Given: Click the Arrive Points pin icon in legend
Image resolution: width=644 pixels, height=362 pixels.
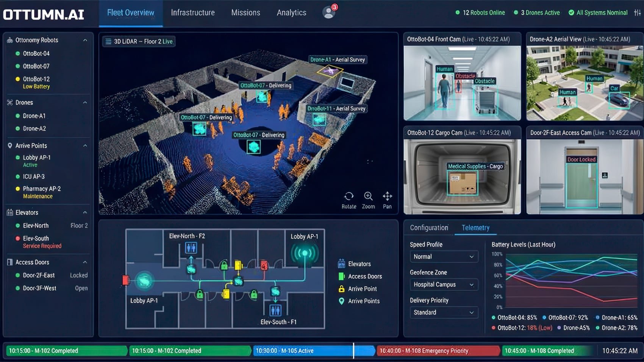Looking at the screenshot, I should tap(341, 301).
